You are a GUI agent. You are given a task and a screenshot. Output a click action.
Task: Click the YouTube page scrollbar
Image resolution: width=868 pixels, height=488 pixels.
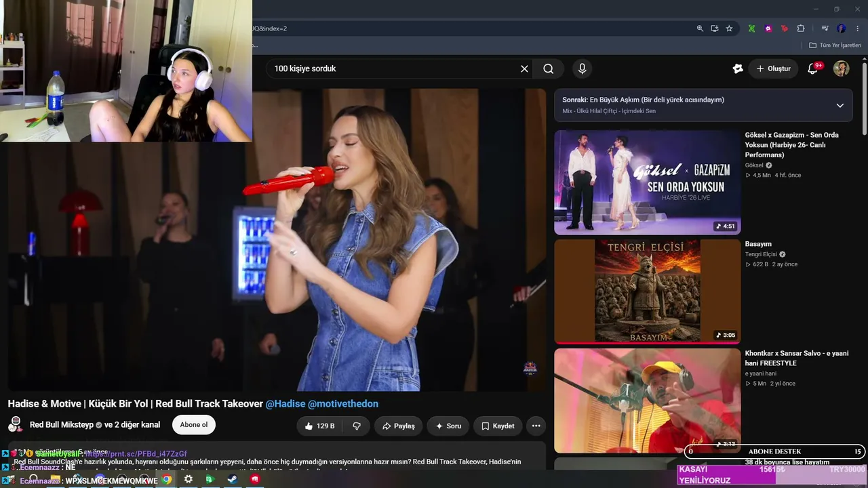[864, 99]
